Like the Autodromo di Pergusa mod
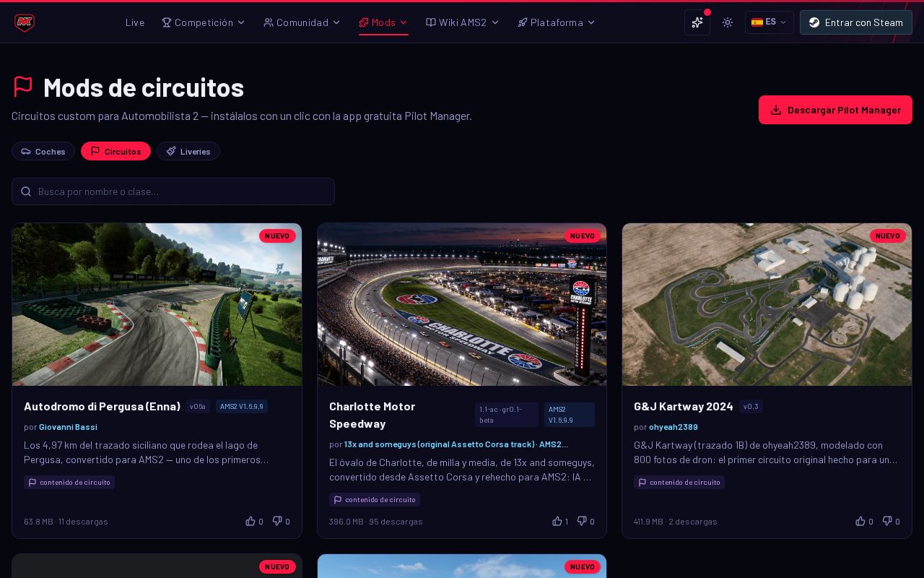The image size is (924, 578). 254,521
